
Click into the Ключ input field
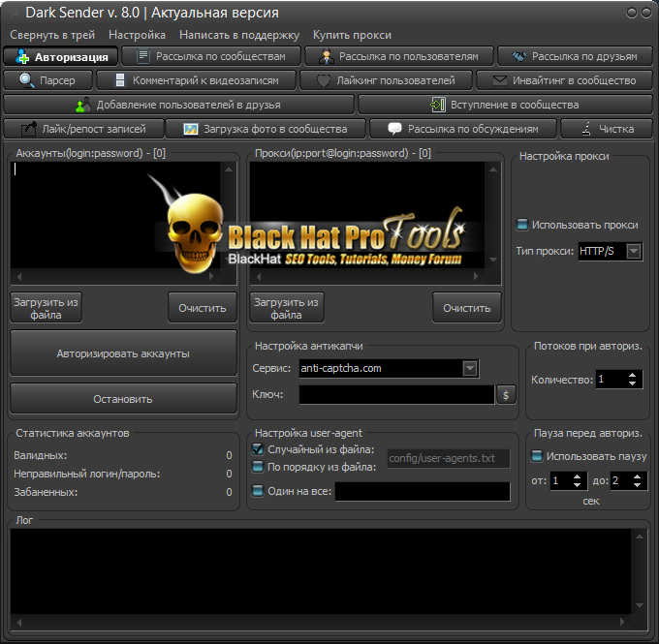(x=396, y=394)
